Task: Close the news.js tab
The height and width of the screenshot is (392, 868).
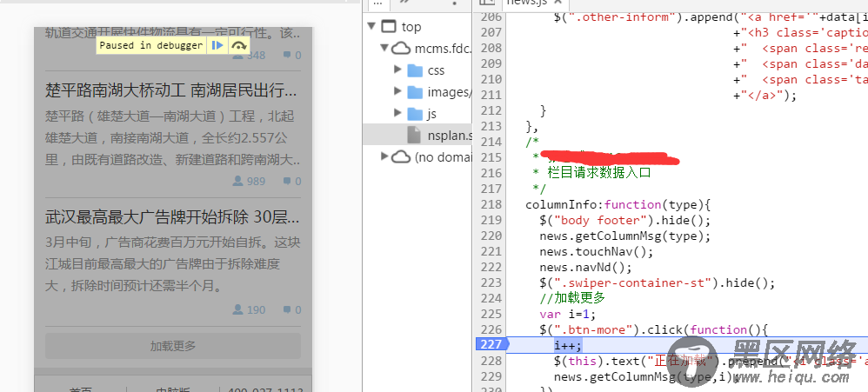Action: [x=558, y=3]
